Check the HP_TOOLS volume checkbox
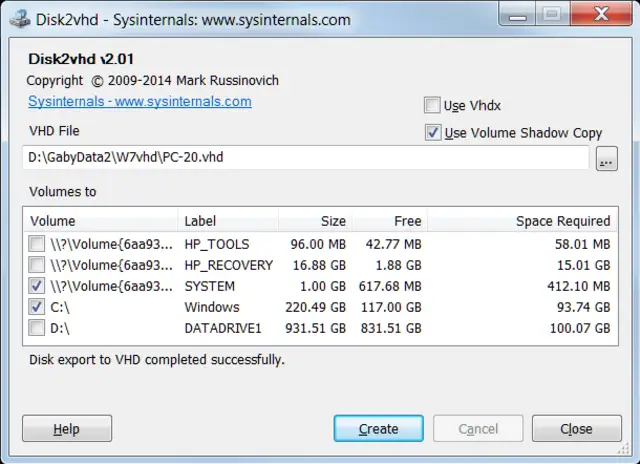This screenshot has height=464, width=640. click(x=37, y=243)
